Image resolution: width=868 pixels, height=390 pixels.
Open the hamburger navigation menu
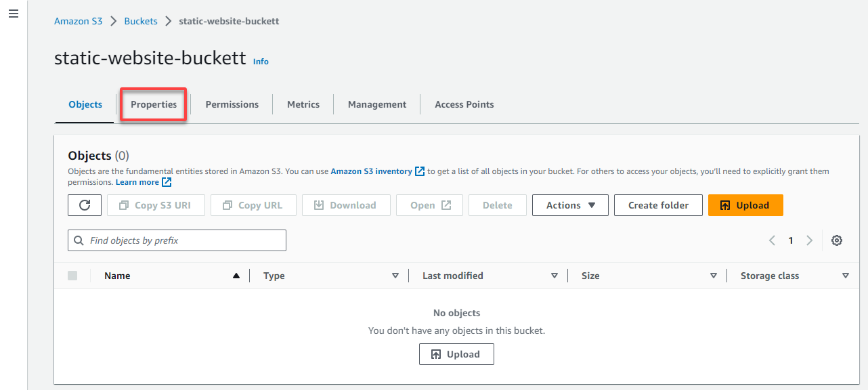[x=14, y=14]
